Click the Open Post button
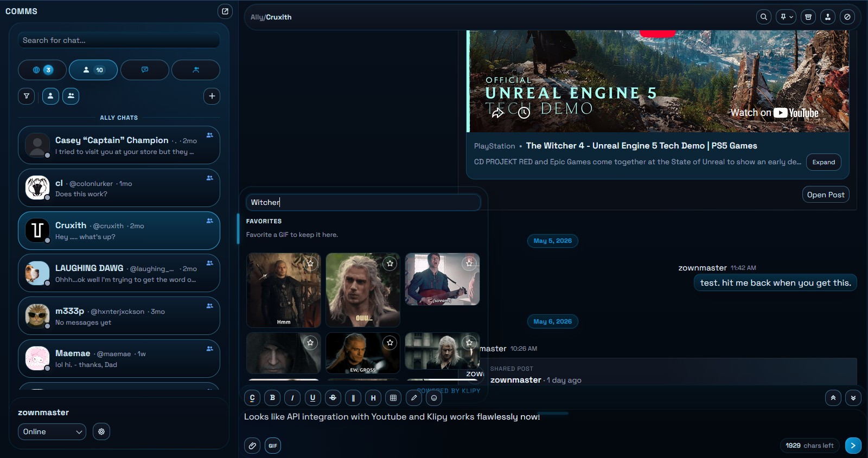The image size is (868, 458). pos(826,195)
